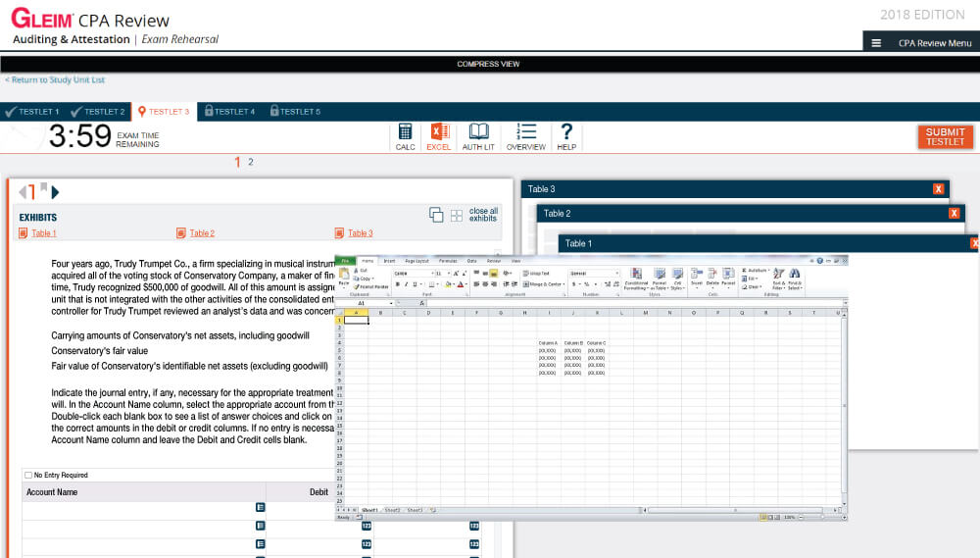Switch to TESTLET 2 tab
Image resolution: width=980 pixels, height=558 pixels.
[98, 112]
